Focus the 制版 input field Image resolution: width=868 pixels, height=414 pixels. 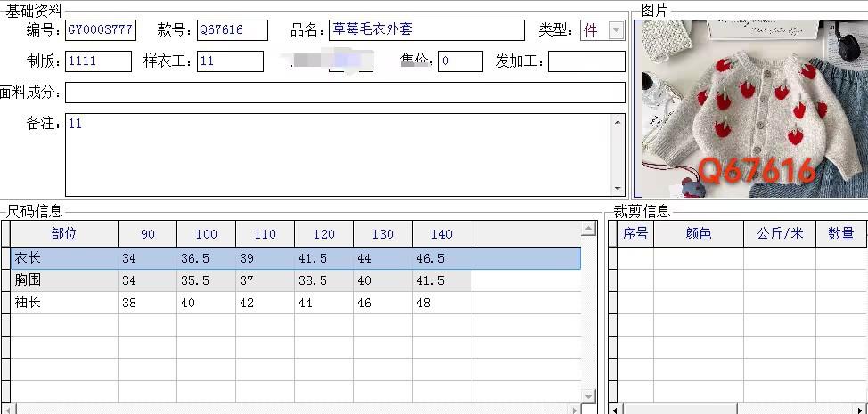tap(99, 61)
